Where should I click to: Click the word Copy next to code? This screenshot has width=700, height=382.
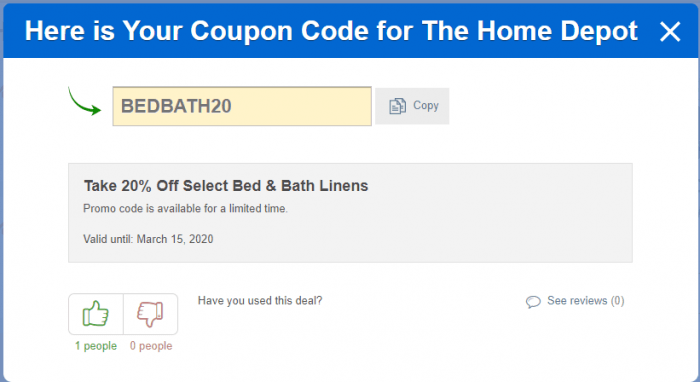point(426,106)
